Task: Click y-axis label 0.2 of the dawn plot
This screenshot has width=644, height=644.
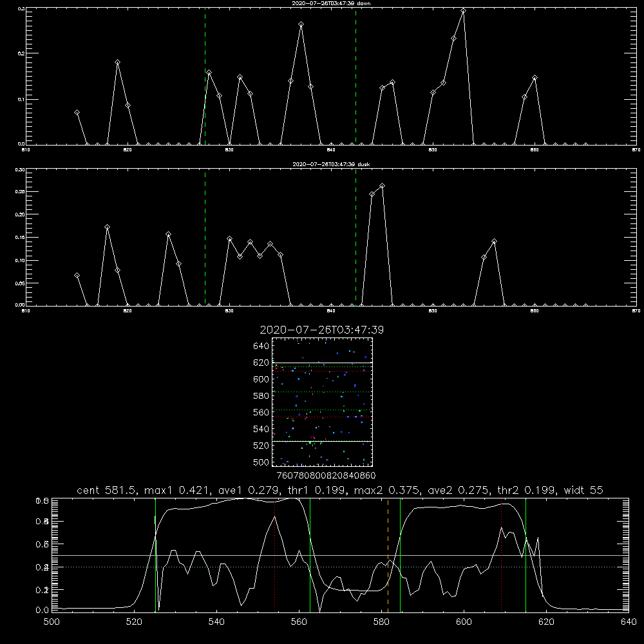Action: 21,53
